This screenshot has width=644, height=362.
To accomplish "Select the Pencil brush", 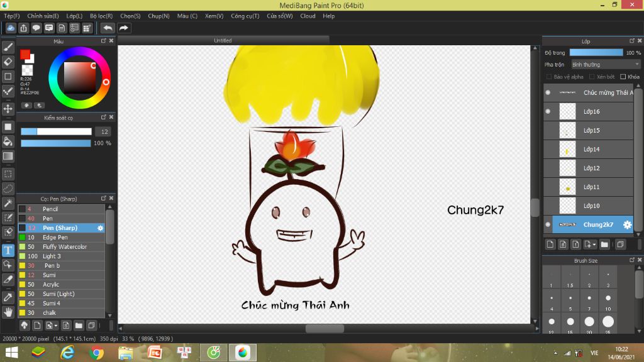I will coord(62,209).
